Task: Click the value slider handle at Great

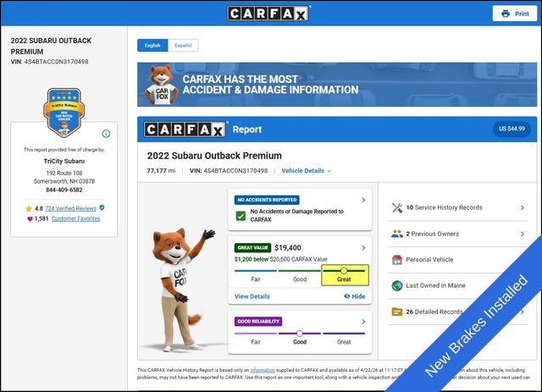Action: pyautogui.click(x=344, y=270)
